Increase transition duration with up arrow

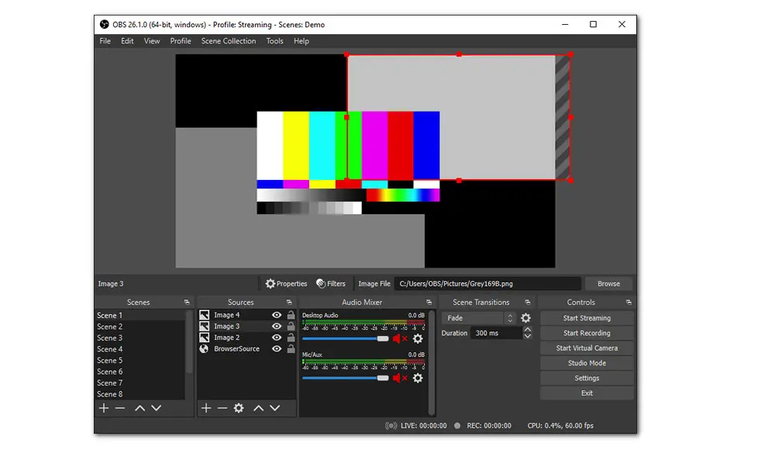click(x=527, y=329)
